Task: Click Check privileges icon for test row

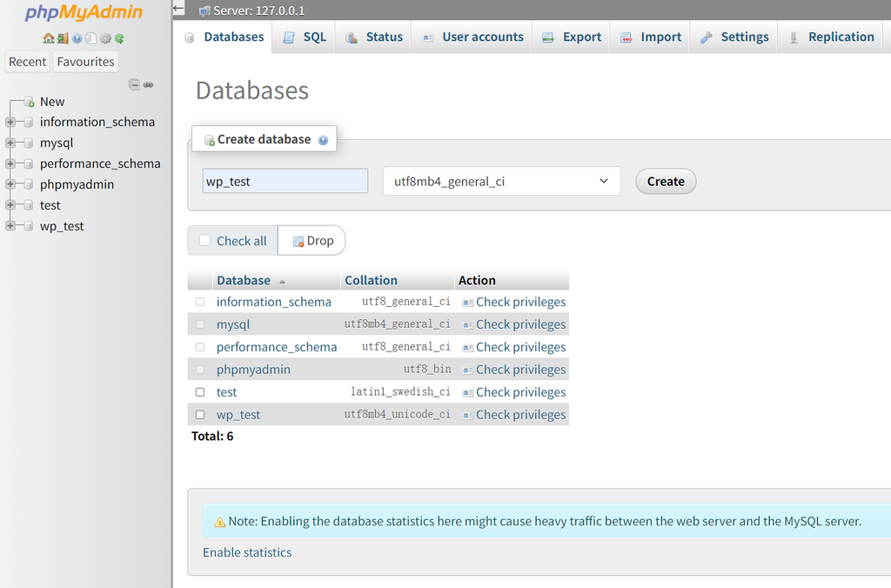Action: [x=467, y=393]
